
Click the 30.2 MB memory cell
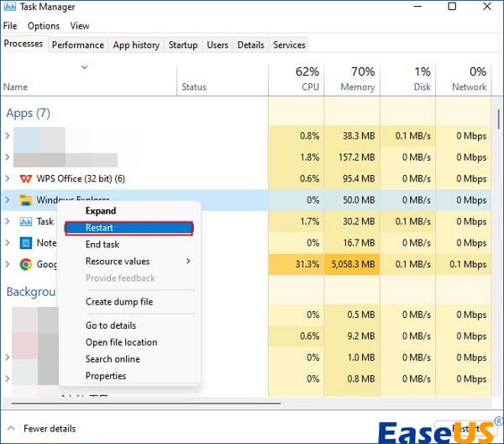(352, 221)
